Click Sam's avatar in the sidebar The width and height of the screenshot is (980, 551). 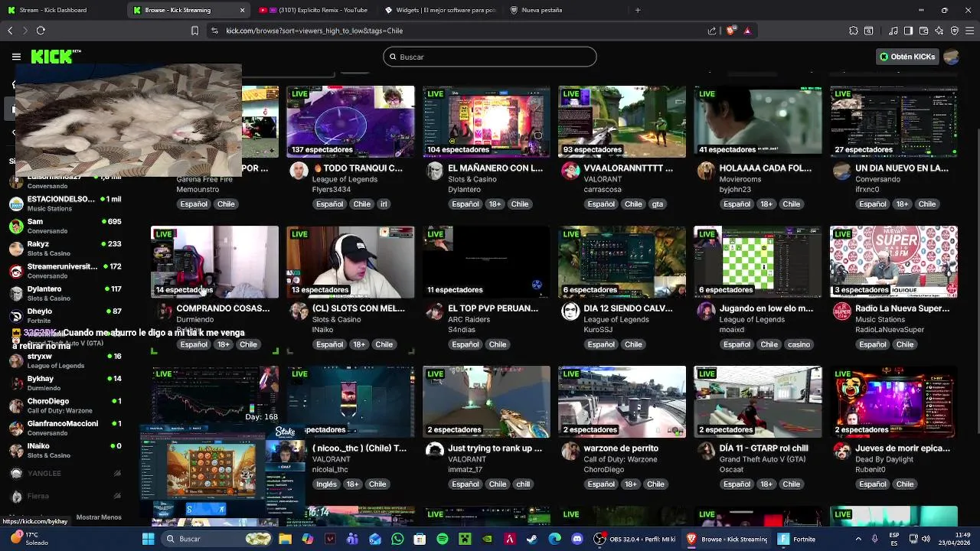[16, 226]
